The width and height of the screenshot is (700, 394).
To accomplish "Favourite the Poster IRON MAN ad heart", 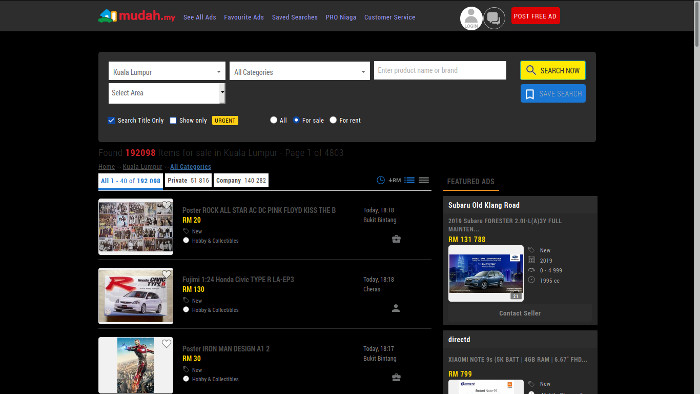I will pyautogui.click(x=167, y=343).
